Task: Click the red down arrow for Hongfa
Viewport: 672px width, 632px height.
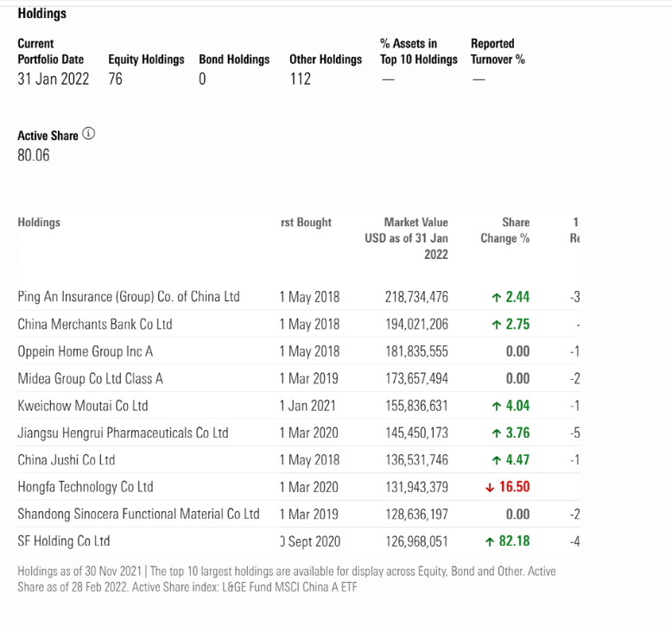Action: [x=490, y=488]
